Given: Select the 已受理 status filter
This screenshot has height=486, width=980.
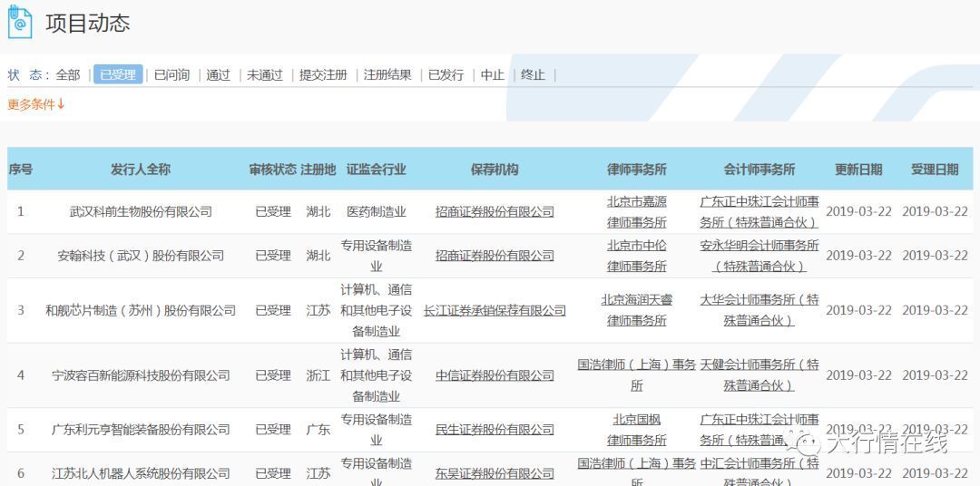Looking at the screenshot, I should (118, 74).
